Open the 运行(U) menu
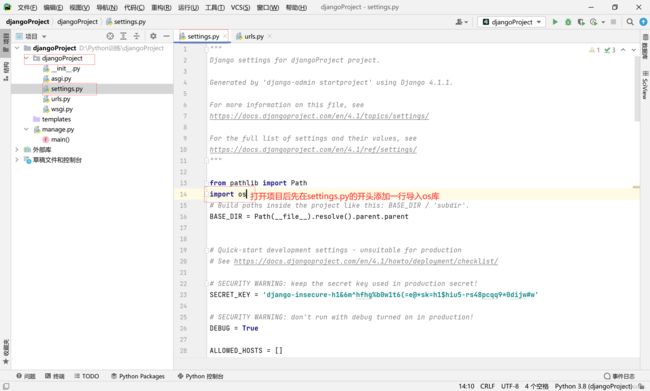Screen dimensions: 650x391 tap(188, 7)
